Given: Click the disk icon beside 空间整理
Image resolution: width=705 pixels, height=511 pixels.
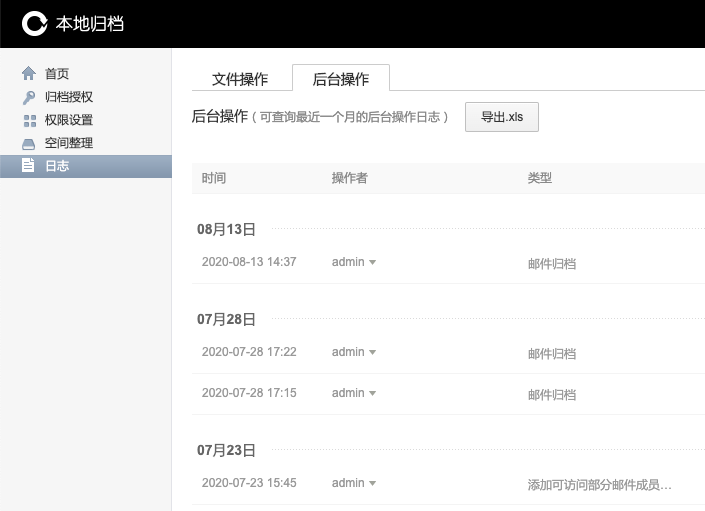Looking at the screenshot, I should pyautogui.click(x=28, y=144).
